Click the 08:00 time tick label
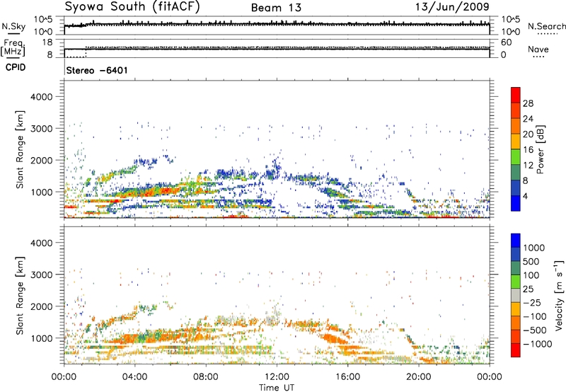The image size is (566, 392). [x=205, y=377]
